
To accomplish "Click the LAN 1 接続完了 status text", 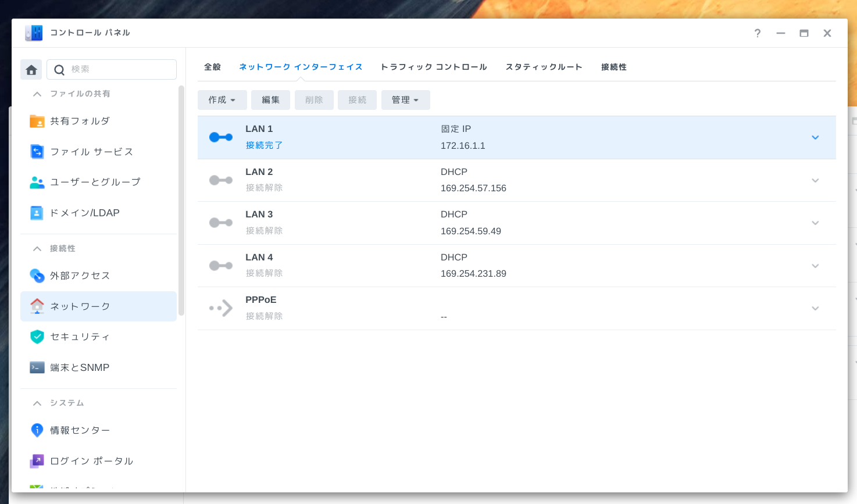I will point(264,145).
